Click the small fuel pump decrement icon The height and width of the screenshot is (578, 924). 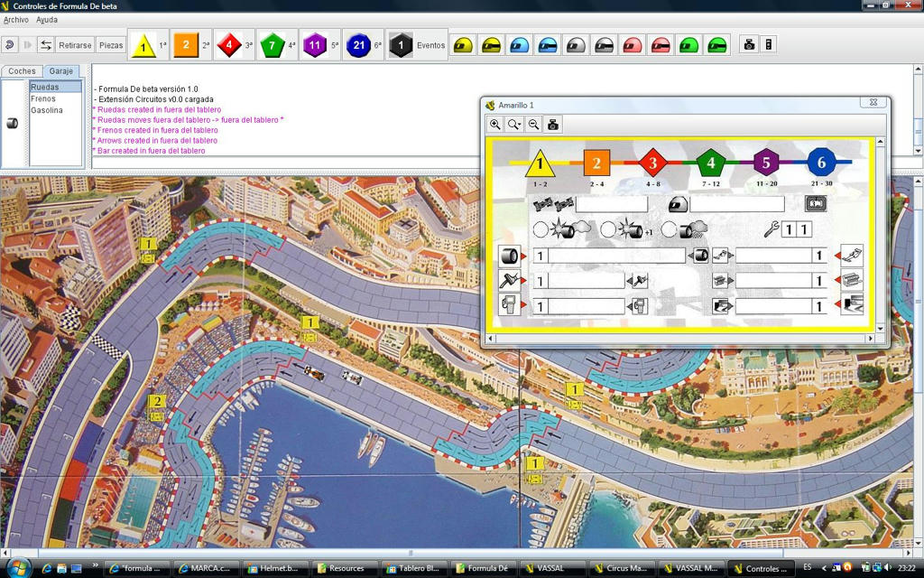coord(639,305)
